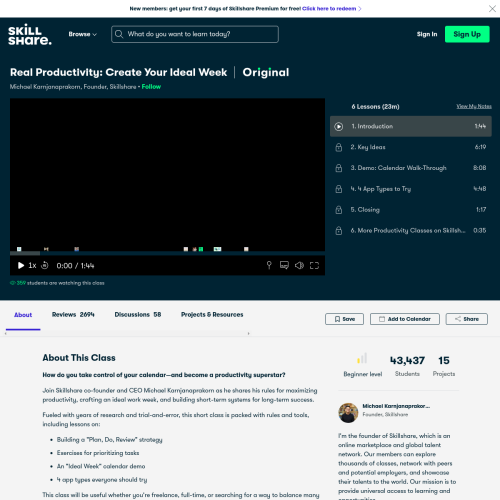Viewport: 500px width, 500px height.
Task: Open the Browse dropdown menu
Action: point(83,34)
